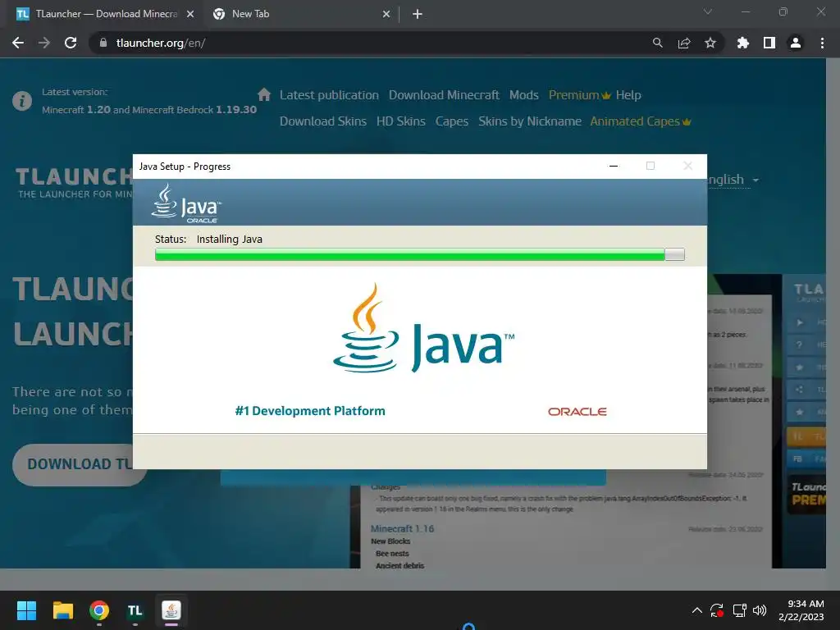The height and width of the screenshot is (630, 840).
Task: Click the 'Minecraft 1.16' heading on page
Action: 402,529
